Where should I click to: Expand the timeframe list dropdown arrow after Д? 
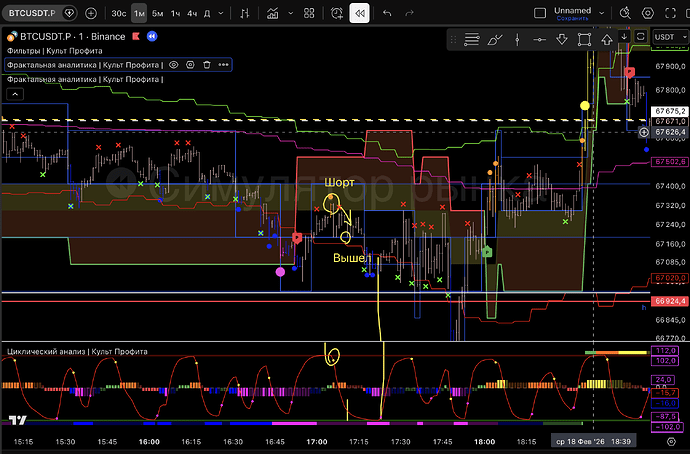click(x=222, y=13)
